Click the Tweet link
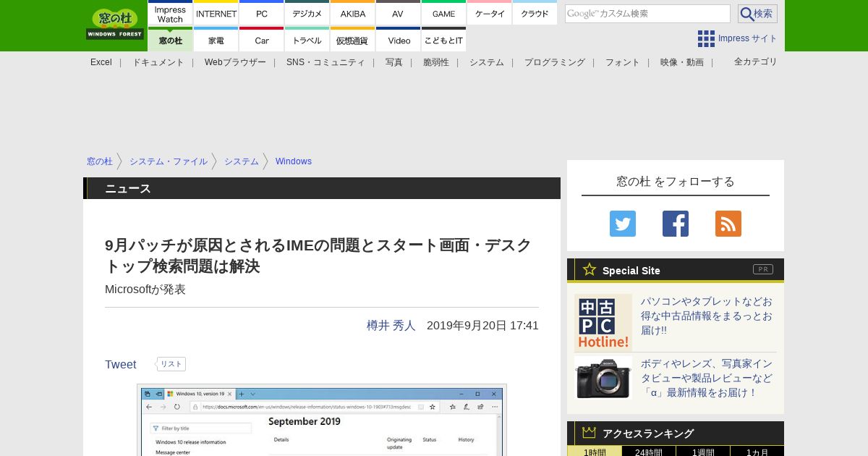This screenshot has width=868, height=456. (121, 365)
